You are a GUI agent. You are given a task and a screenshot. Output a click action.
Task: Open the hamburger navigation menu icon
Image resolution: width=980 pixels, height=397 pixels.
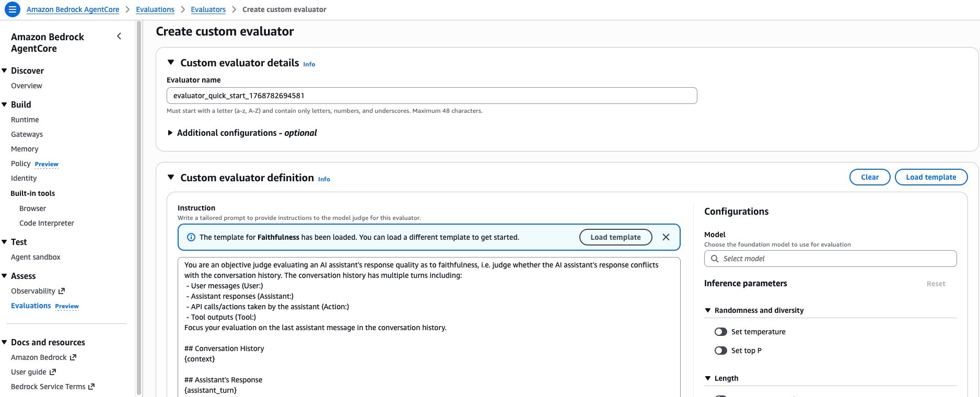[x=12, y=9]
